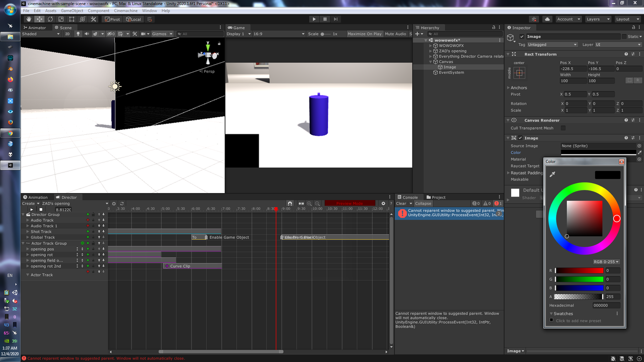Click red R channel slider
644x362 pixels.
point(579,270)
